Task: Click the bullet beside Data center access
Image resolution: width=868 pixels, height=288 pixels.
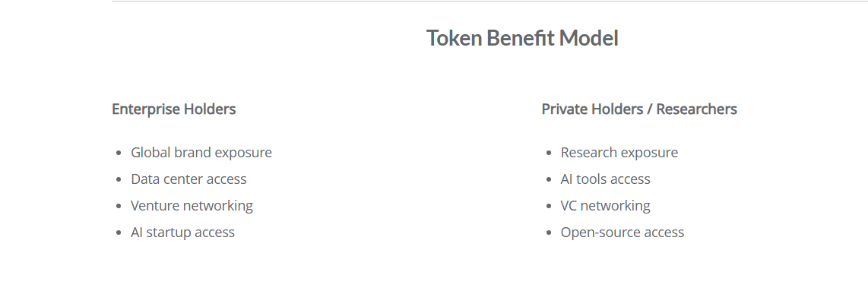Action: 119,179
